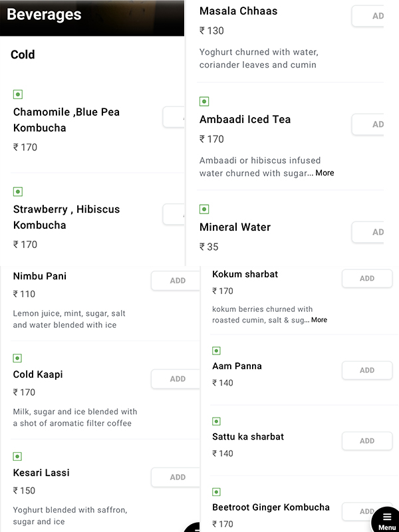
Task: Click veg icon above Strawberry Hibiscus Kombucha
Action: [18, 192]
